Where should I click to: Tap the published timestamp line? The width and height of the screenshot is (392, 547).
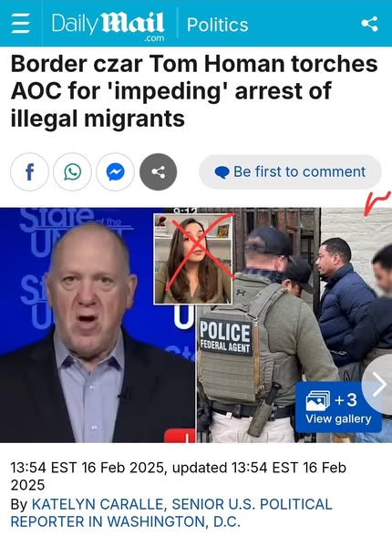tap(178, 476)
